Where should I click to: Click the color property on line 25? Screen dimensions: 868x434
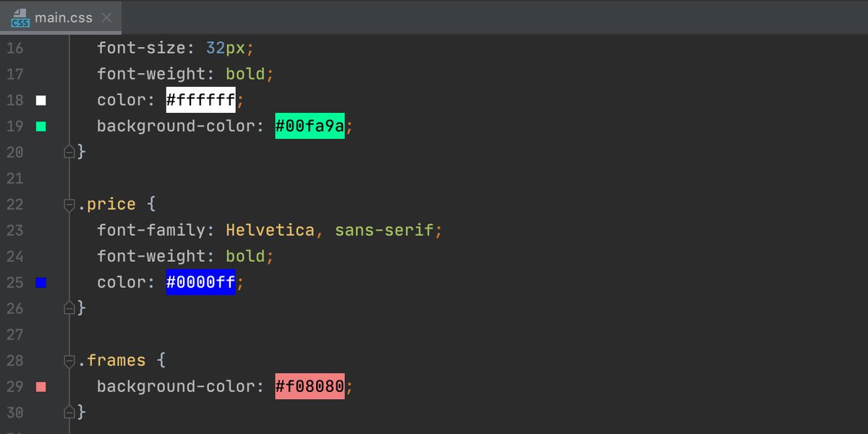pos(122,282)
